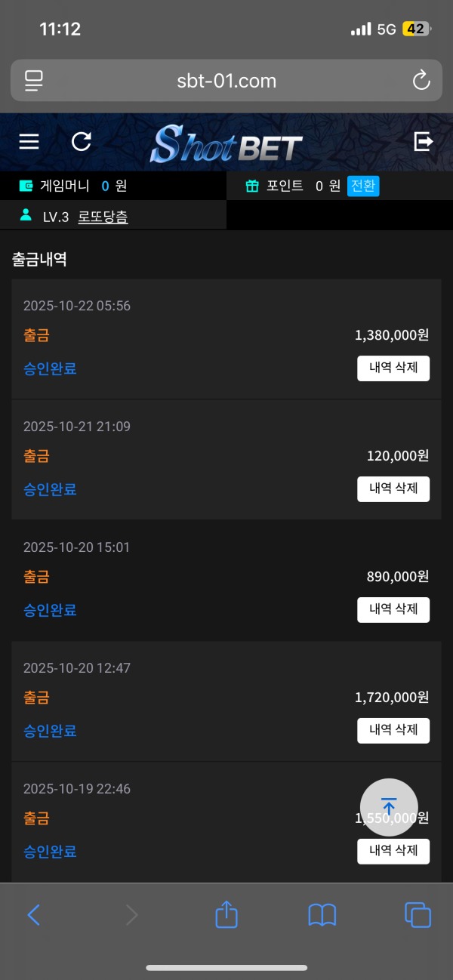The image size is (453, 980).
Task: Tap the logout icon at the top right
Action: pyautogui.click(x=424, y=142)
